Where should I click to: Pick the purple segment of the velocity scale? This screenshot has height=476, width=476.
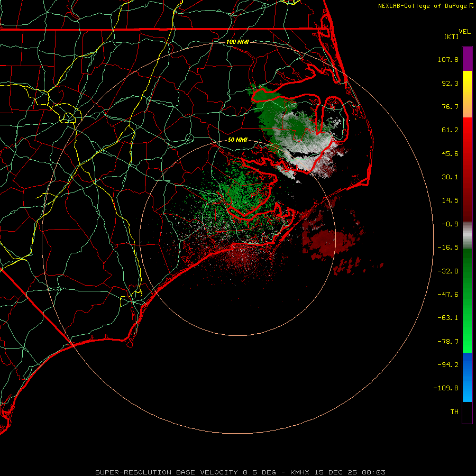point(467,59)
